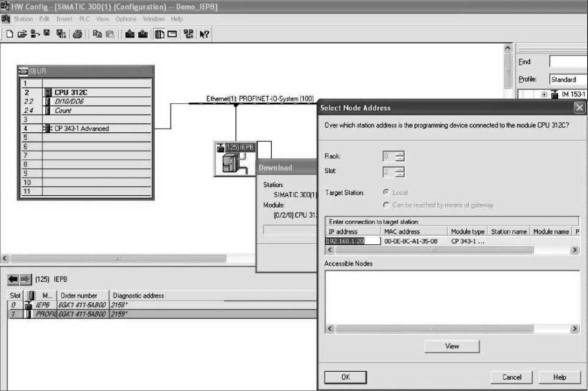Viewport: 588px width, 391px height.
Task: Click the New station toolbar icon
Action: [10, 34]
